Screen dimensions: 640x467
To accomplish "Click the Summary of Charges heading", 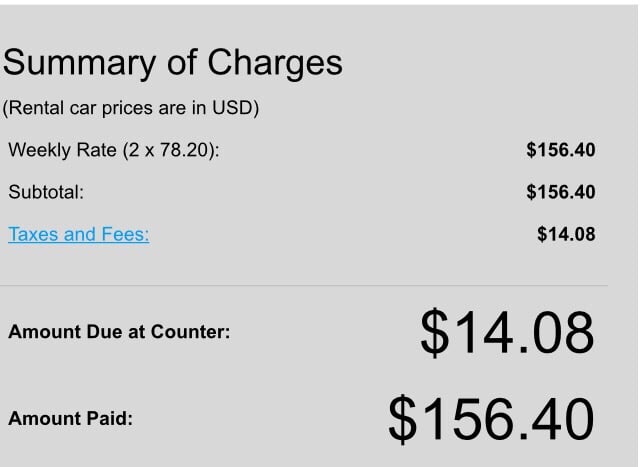I will (172, 63).
